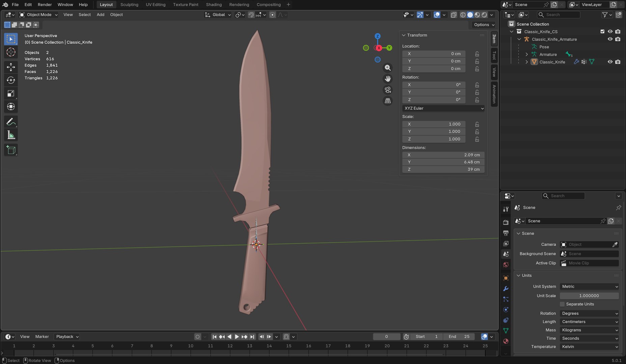
Task: Hide Classic_Knife_CS collection in viewport
Action: 610,31
